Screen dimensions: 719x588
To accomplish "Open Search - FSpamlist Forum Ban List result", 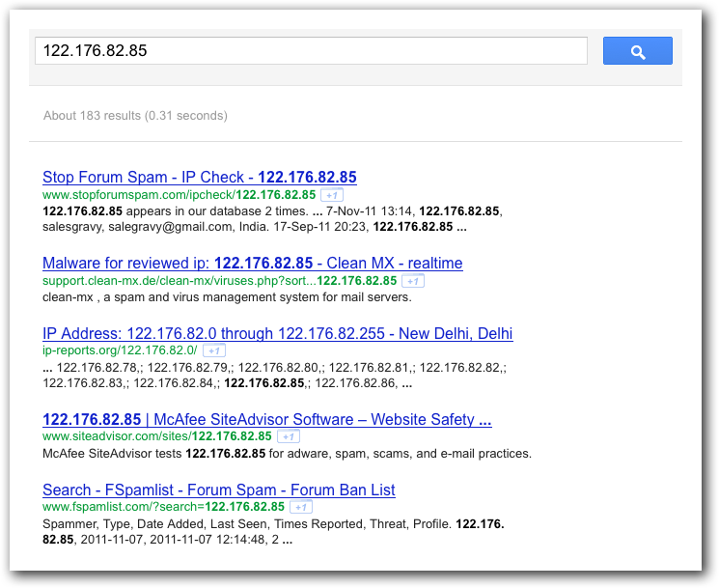I will click(x=219, y=490).
